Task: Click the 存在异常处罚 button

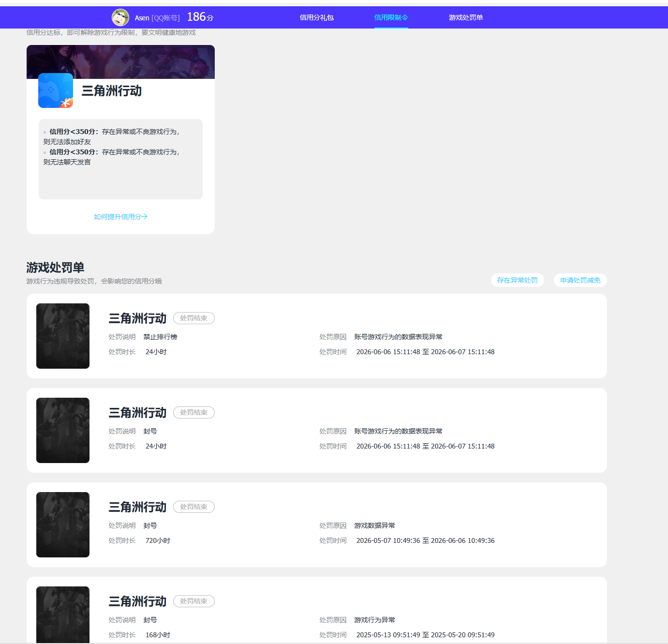Action: (518, 280)
